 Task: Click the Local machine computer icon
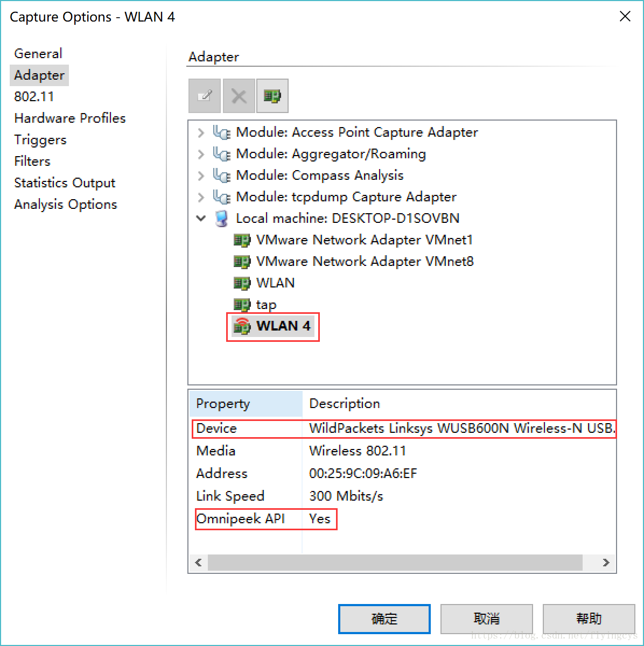tap(221, 219)
